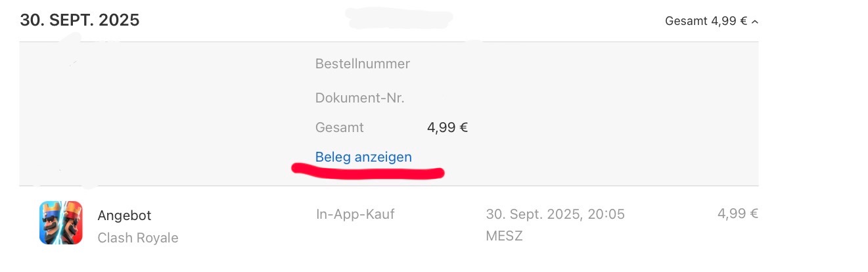Image resolution: width=868 pixels, height=272 pixels.
Task: Click the Clash Royale app icon
Action: pyautogui.click(x=61, y=223)
